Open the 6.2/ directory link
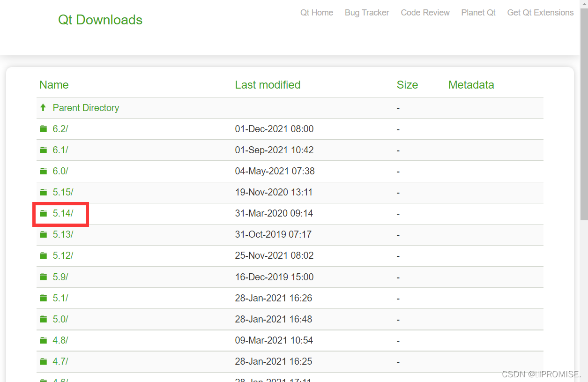Image resolution: width=588 pixels, height=382 pixels. pyautogui.click(x=60, y=129)
